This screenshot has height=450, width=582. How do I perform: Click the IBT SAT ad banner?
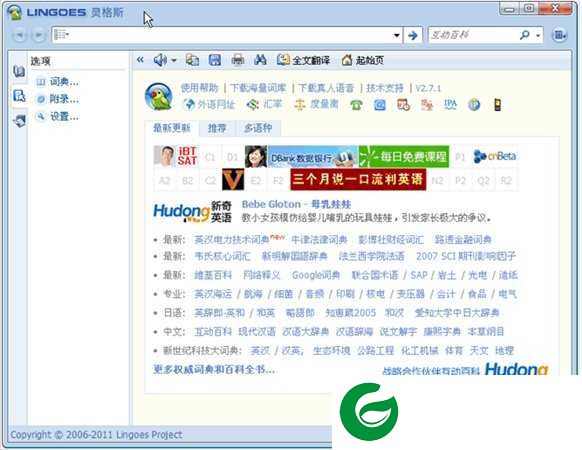(x=176, y=156)
